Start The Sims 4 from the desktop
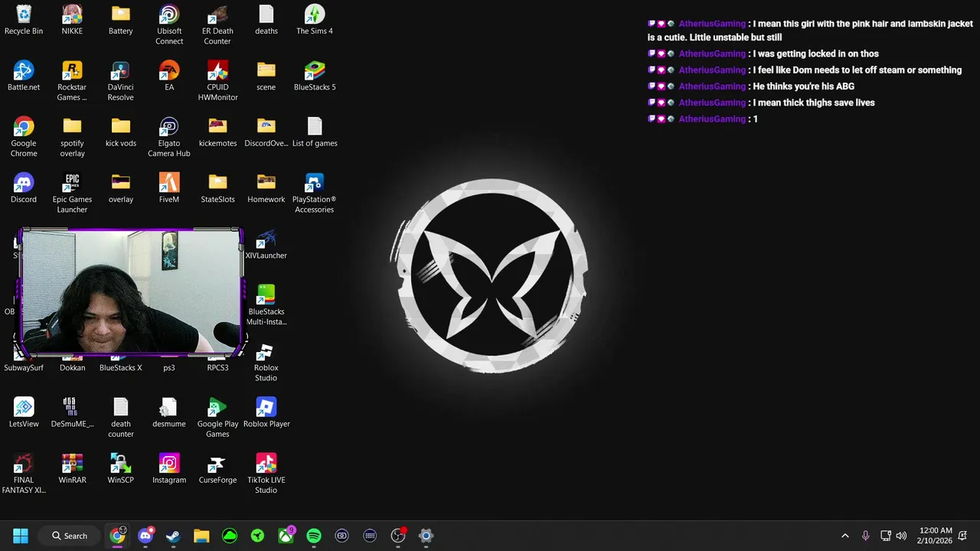Viewport: 980px width, 551px height. (x=315, y=21)
